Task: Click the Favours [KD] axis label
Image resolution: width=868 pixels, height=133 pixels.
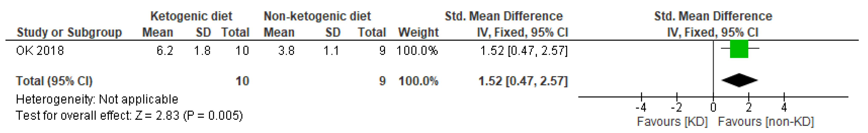Action: [672, 122]
